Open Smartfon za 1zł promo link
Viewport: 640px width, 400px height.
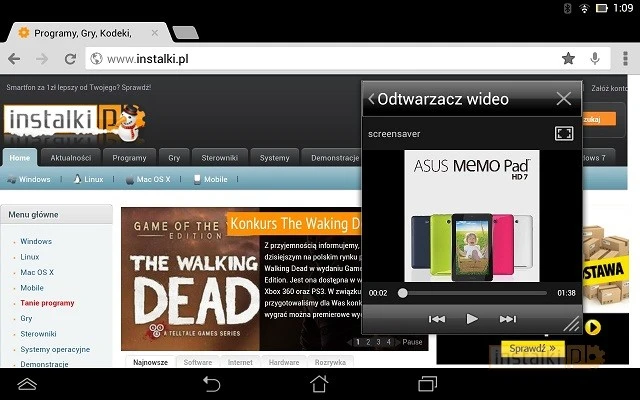(x=79, y=87)
